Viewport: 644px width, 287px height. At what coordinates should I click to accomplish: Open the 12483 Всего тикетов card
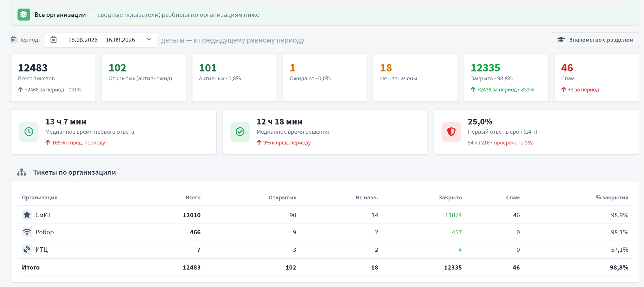(x=53, y=78)
